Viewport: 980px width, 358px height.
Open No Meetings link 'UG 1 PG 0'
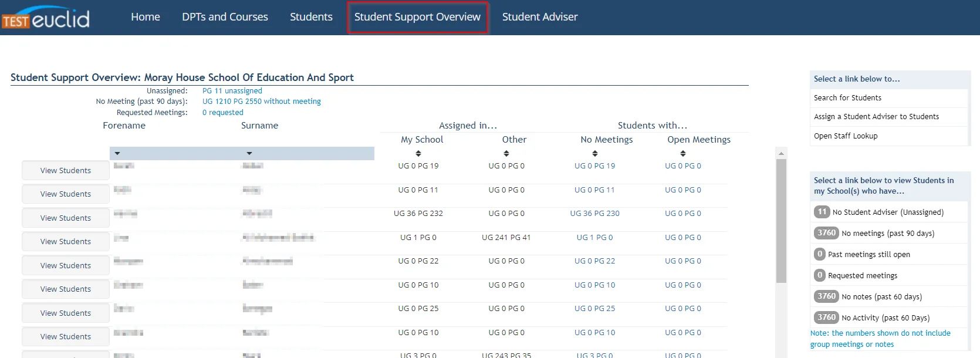click(x=595, y=238)
